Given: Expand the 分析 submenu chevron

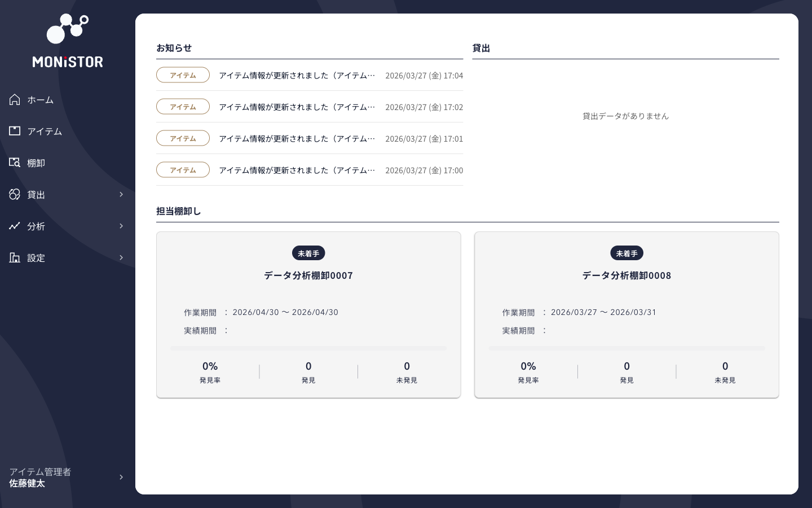Looking at the screenshot, I should pos(121,226).
